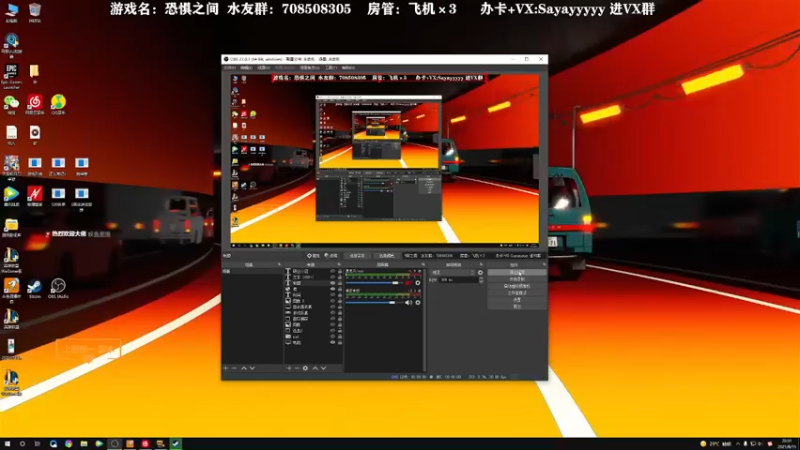This screenshot has width=800, height=450.
Task: Mute desktop audio with white speaker icon
Action: point(408,302)
